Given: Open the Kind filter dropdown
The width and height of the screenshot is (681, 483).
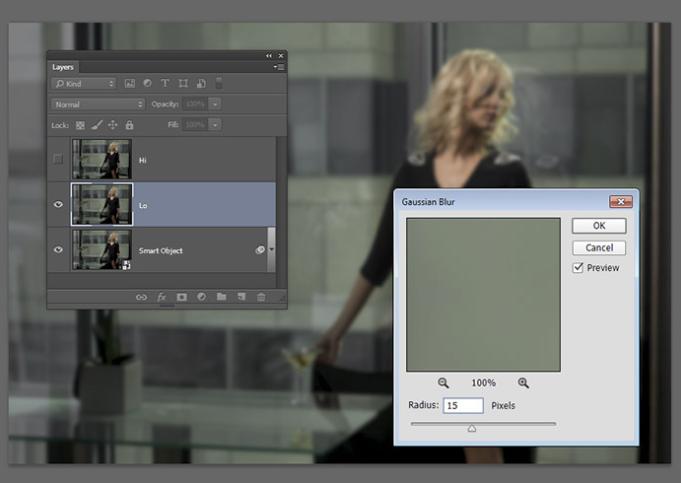Looking at the screenshot, I should point(84,84).
